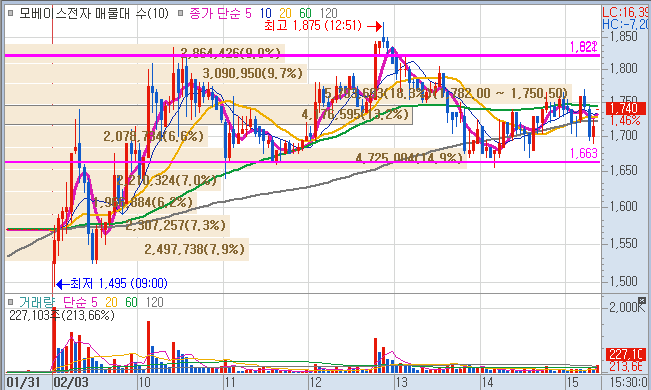Click the 2,000K volume axis label
Screen dimensions: 651x390
tap(627, 307)
